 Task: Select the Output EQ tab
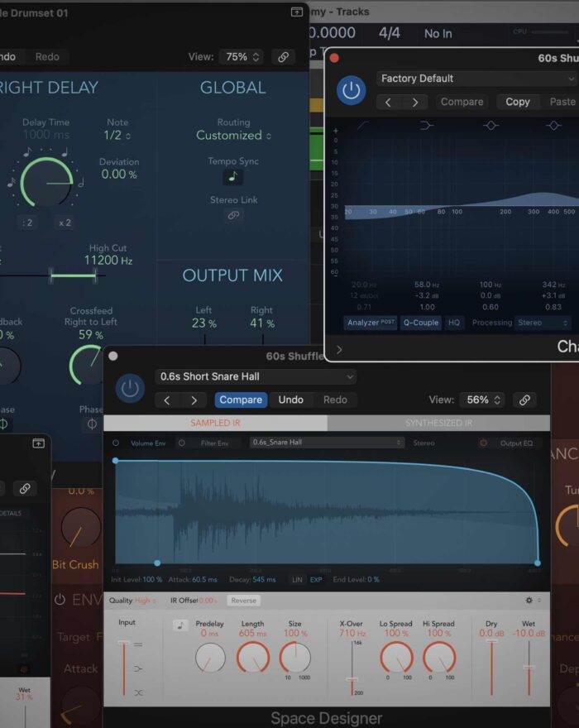point(516,443)
